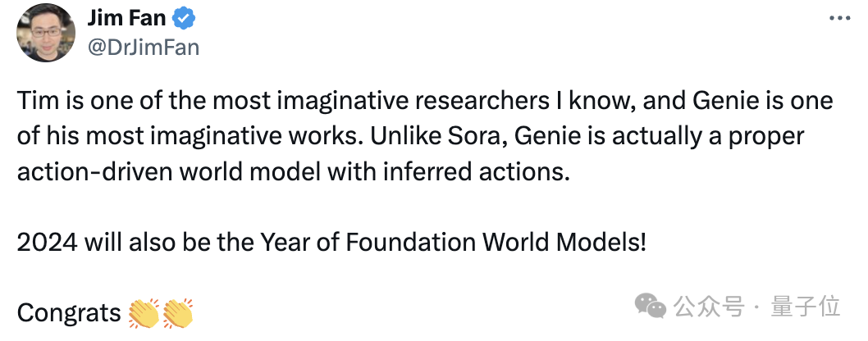The width and height of the screenshot is (868, 341).
Task: Click the number 2024 in the tweet
Action: click(x=46, y=243)
